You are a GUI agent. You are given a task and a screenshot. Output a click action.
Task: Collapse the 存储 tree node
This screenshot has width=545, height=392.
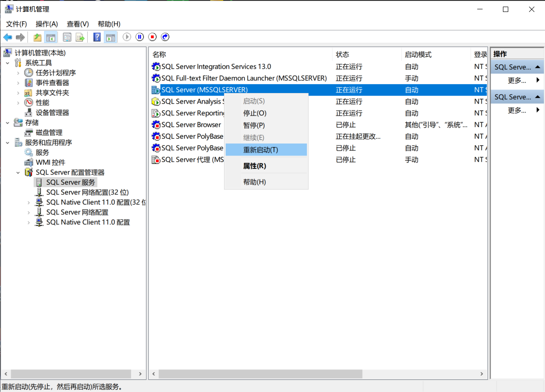pos(8,123)
